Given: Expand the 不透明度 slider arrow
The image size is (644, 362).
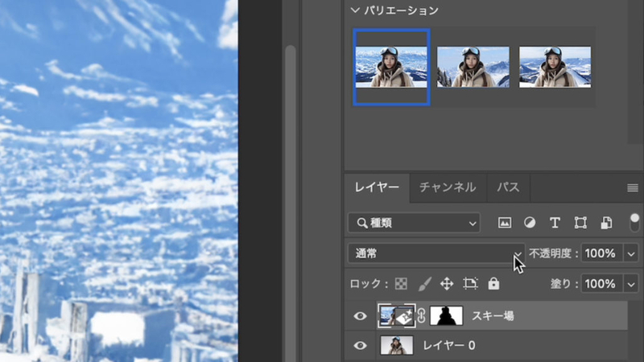Looking at the screenshot, I should point(631,253).
